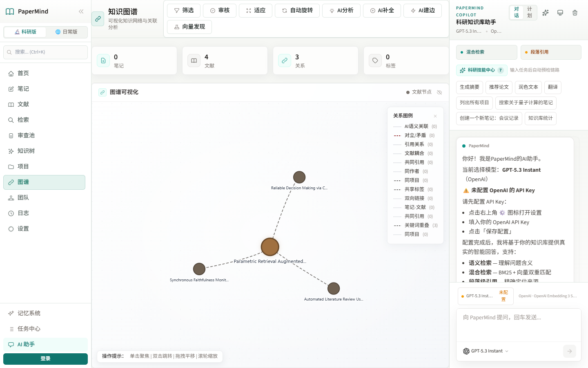
Task: Click the 推荐论文 quick action
Action: pos(499,87)
